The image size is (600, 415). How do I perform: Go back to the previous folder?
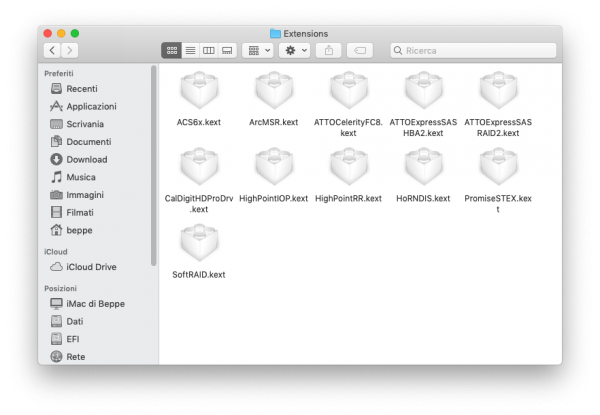point(52,50)
